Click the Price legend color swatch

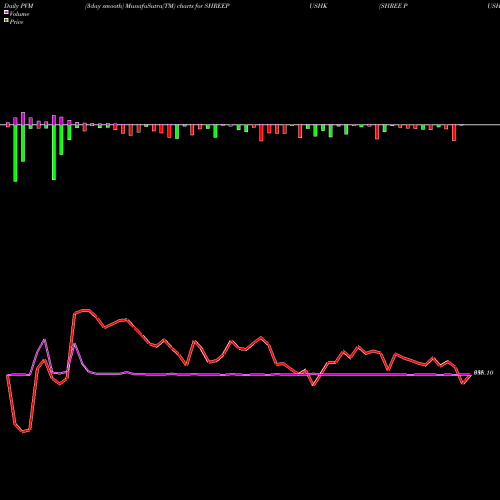(x=6, y=21)
